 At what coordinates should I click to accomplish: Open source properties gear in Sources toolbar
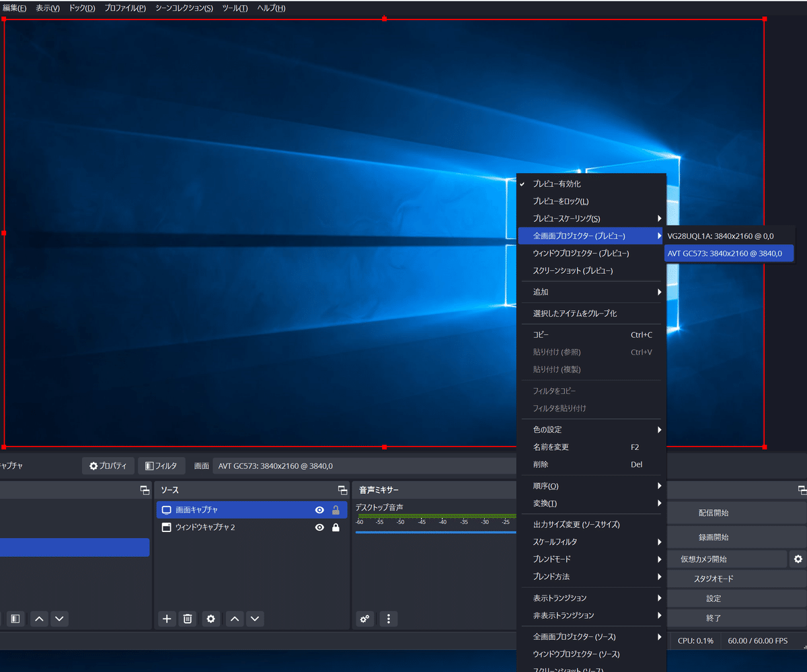click(x=211, y=619)
